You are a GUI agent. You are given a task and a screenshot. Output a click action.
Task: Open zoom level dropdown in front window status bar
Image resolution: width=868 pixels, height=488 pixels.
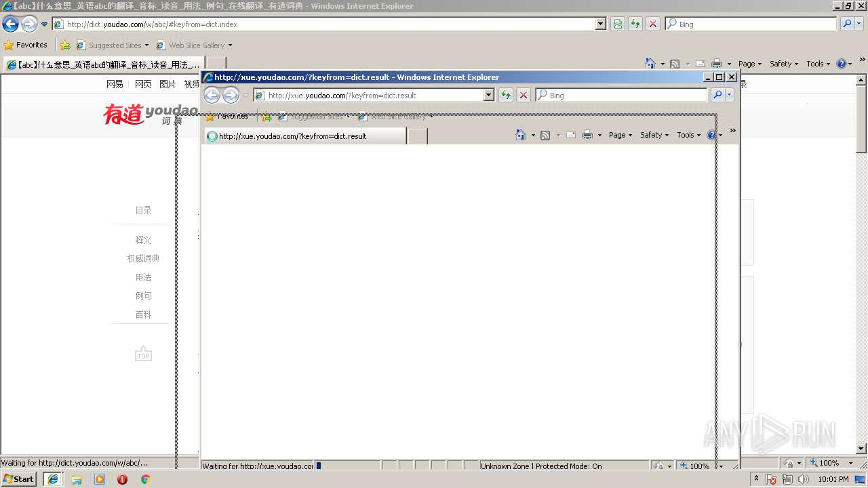click(x=720, y=466)
